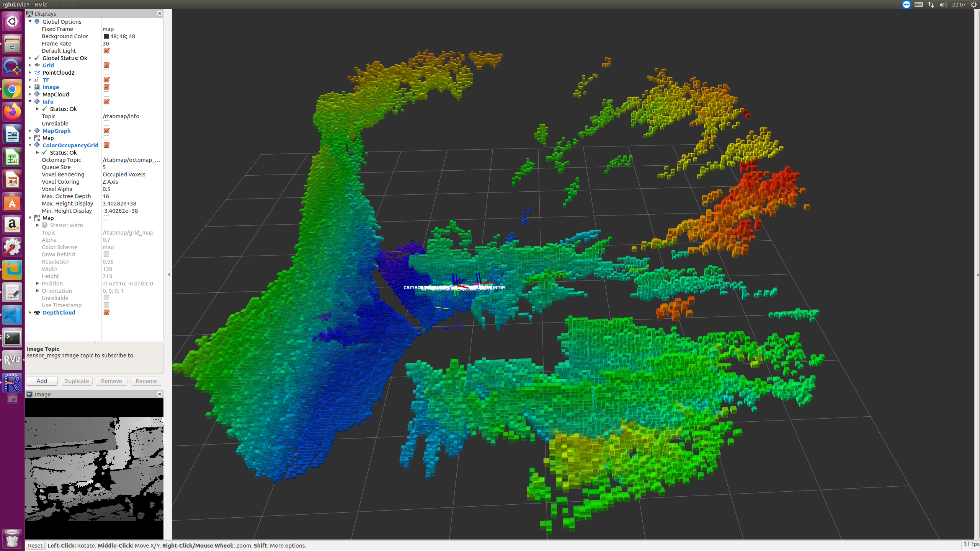
Task: Expand the ColorOccupancyGrid display tree
Action: 30,145
